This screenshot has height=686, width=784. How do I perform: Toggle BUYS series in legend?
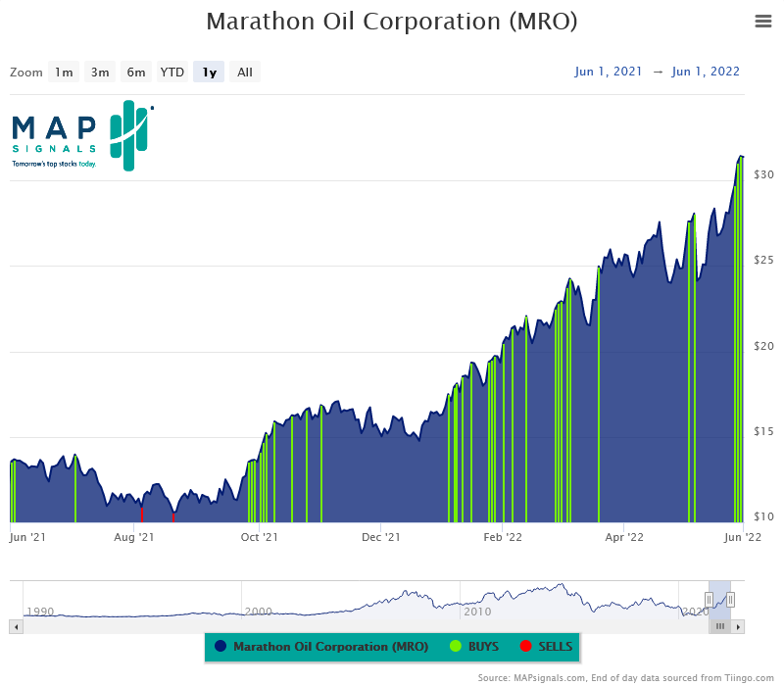pyautogui.click(x=474, y=647)
